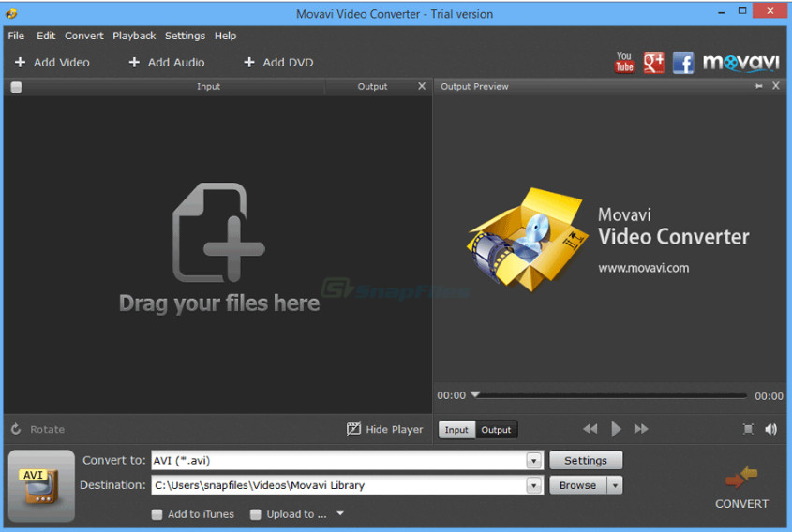
Task: Open the File menu
Action: 16,36
